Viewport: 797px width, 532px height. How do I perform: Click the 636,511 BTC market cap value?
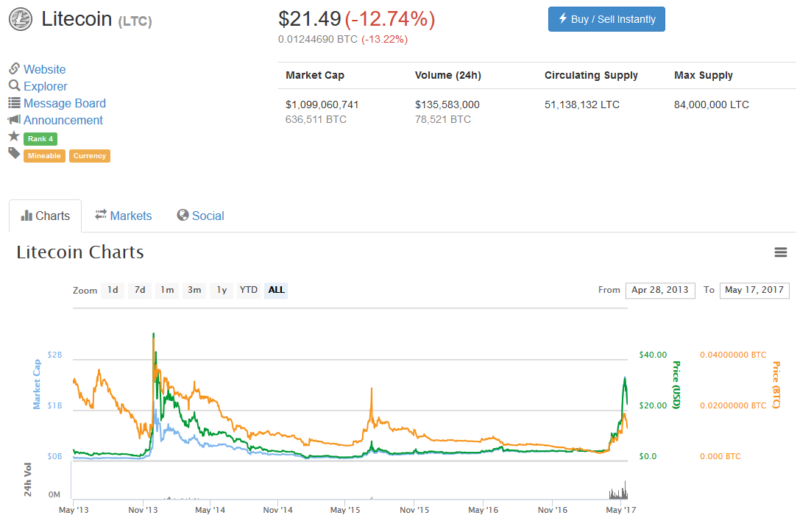click(x=316, y=119)
